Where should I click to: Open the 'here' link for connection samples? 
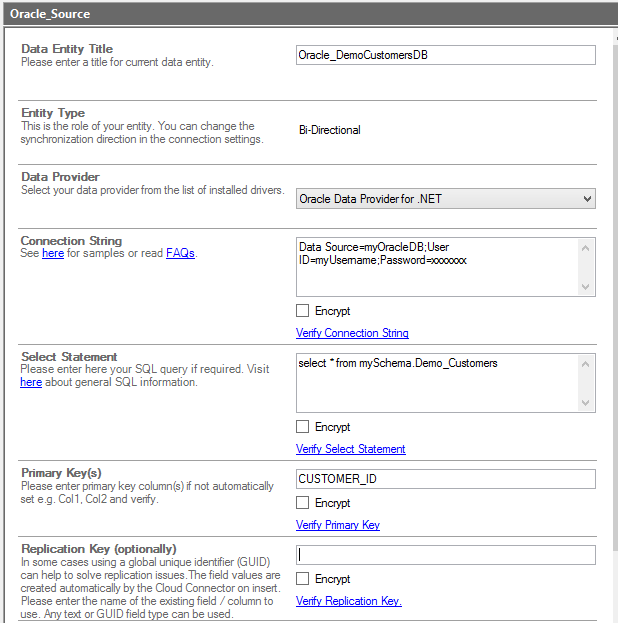[53, 254]
